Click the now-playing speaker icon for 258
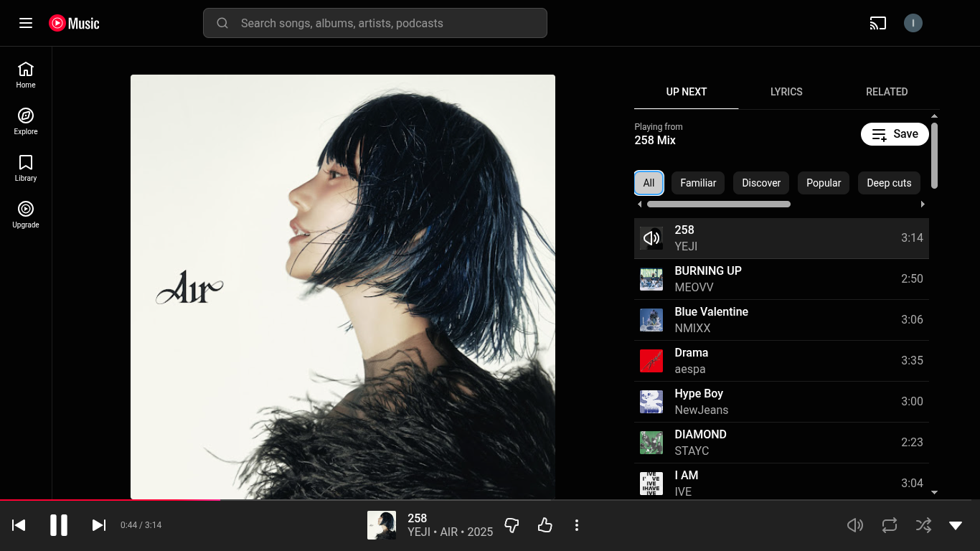Image resolution: width=980 pixels, height=551 pixels. pos(651,238)
